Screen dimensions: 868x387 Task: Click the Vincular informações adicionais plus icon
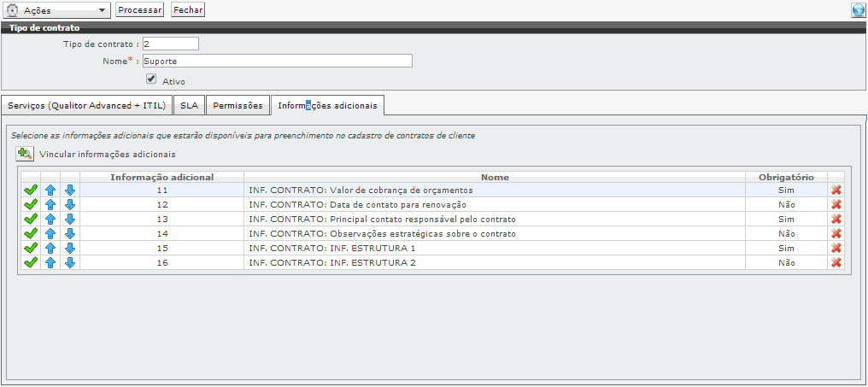[x=26, y=155]
